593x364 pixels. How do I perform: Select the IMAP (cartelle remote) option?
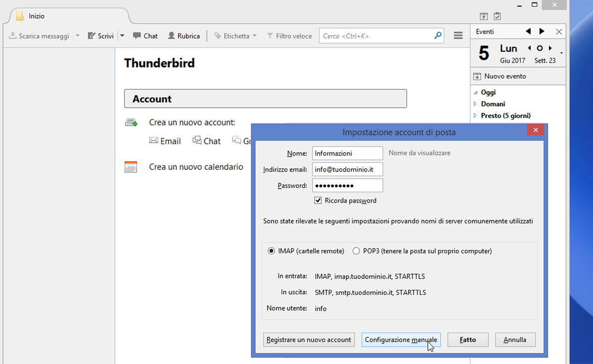(x=271, y=251)
